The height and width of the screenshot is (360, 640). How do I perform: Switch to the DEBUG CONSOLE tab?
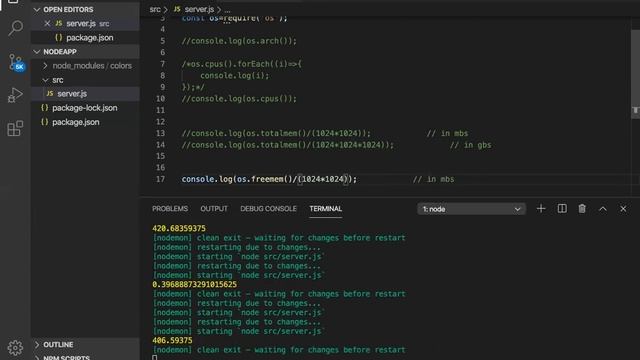coord(268,209)
